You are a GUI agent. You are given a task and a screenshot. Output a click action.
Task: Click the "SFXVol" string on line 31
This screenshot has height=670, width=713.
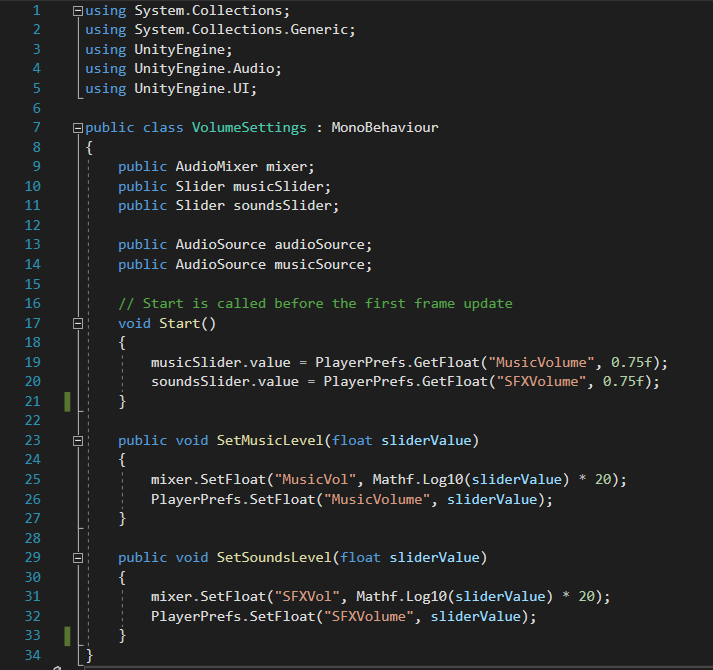coord(307,596)
